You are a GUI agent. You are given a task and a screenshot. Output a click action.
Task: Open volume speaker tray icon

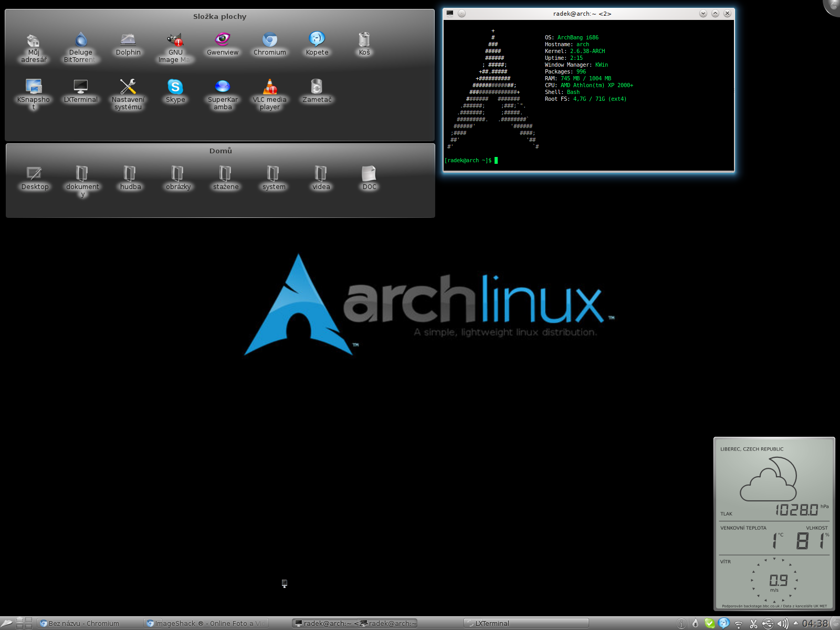tap(782, 623)
